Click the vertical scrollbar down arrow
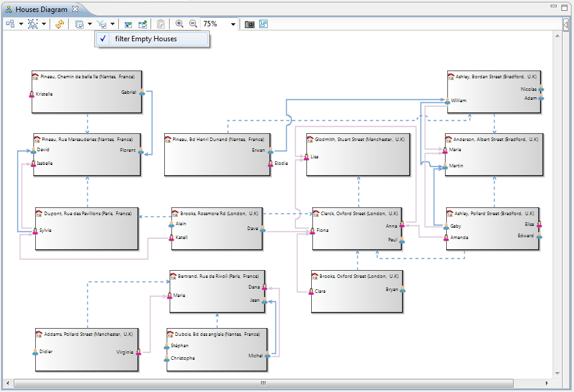This screenshot has height=392, width=574. (x=558, y=373)
